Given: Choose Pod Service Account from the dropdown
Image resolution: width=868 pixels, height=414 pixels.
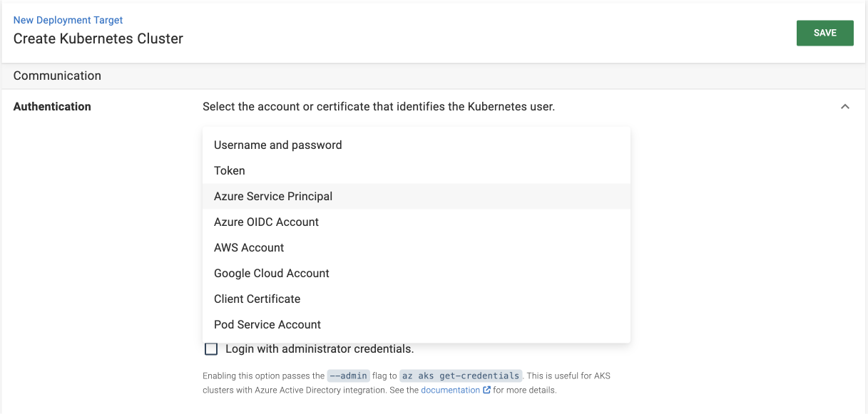Looking at the screenshot, I should coord(267,324).
